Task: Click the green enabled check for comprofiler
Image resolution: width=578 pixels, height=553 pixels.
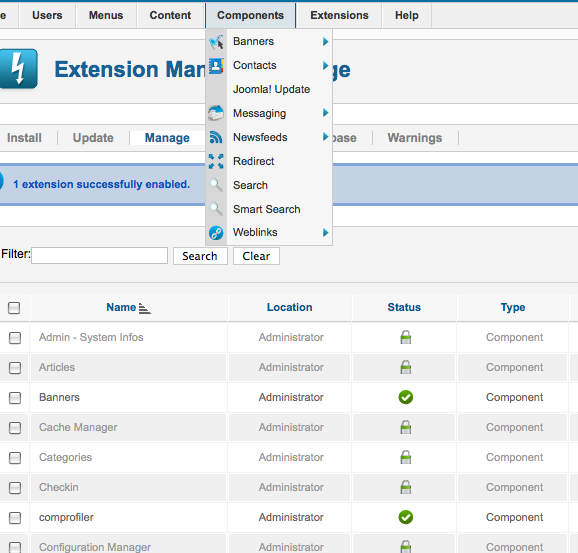Action: [x=405, y=517]
